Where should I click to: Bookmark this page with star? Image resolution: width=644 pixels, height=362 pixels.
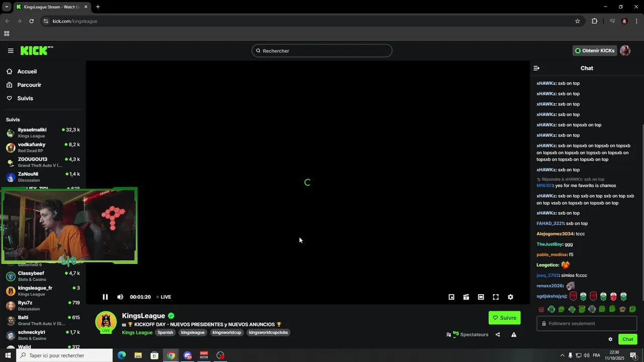point(578,21)
